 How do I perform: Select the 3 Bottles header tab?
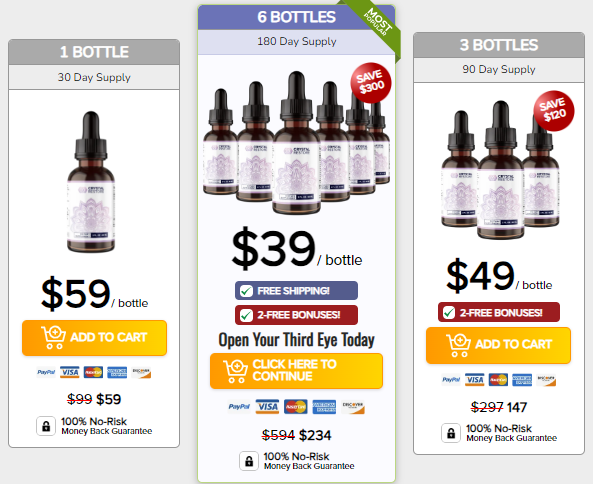(499, 45)
